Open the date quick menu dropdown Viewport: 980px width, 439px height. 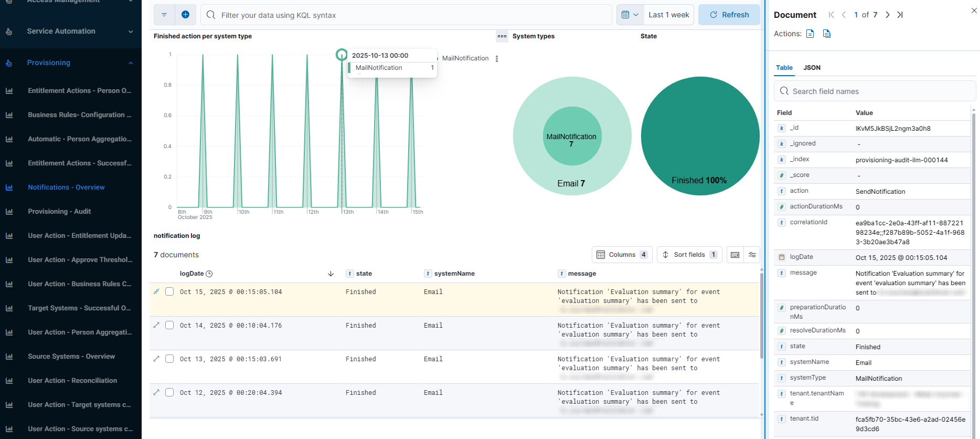pyautogui.click(x=630, y=15)
